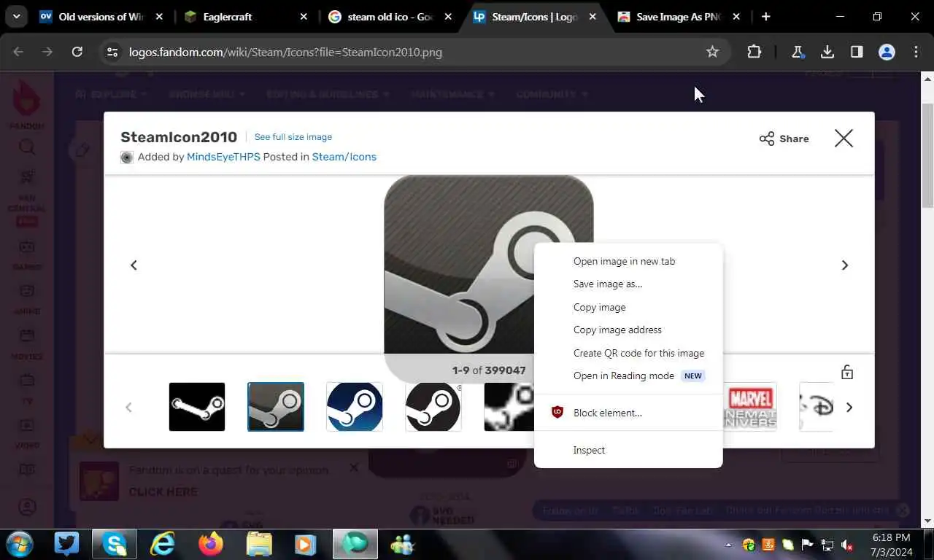
Task: Switch to the Eaglercraft tab
Action: pos(246,16)
